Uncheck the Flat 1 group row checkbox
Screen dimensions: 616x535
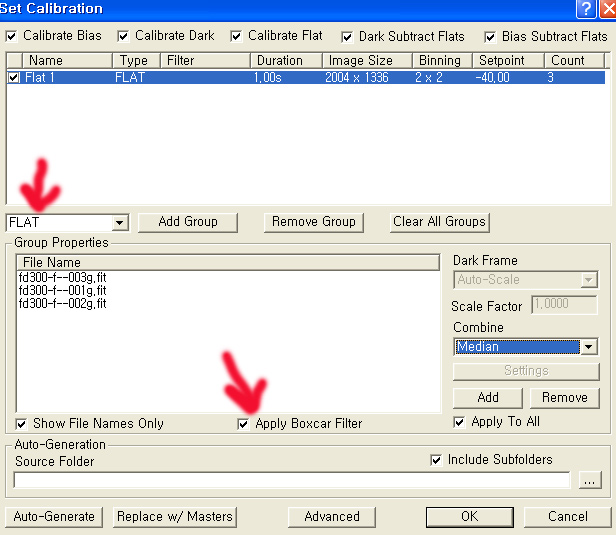click(14, 77)
